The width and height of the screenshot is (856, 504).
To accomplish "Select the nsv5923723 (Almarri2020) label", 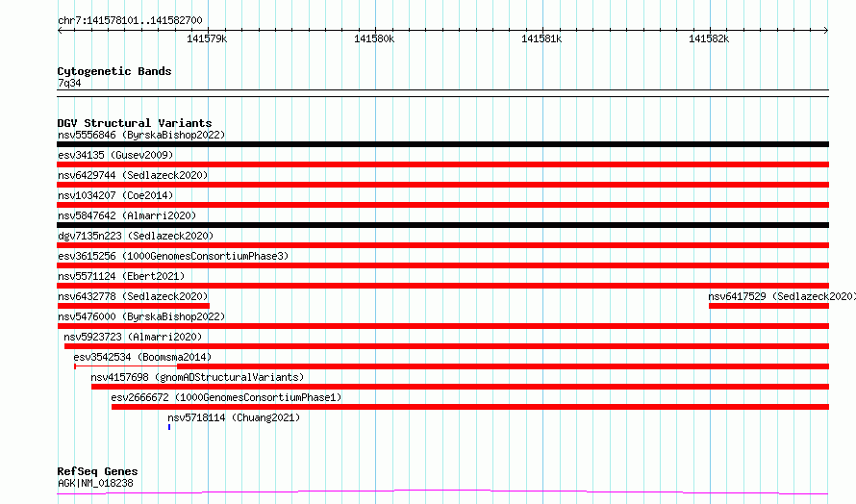I will coord(133,337).
